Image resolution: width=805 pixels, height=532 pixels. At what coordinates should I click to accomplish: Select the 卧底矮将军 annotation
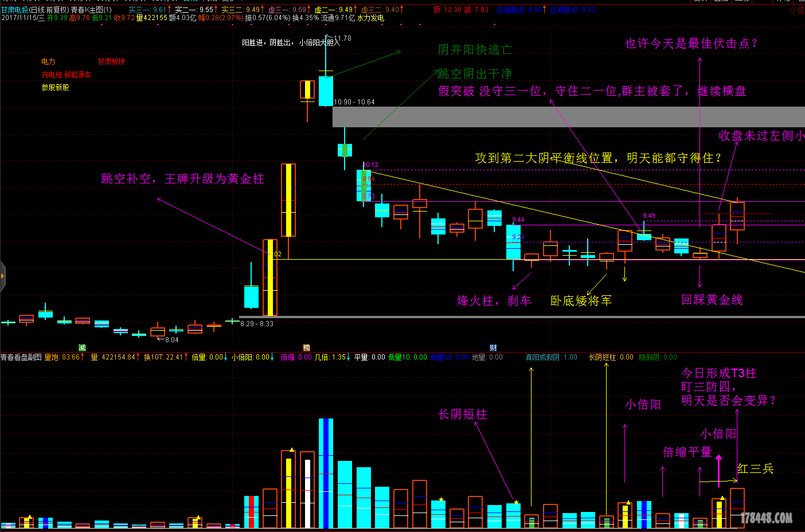581,300
